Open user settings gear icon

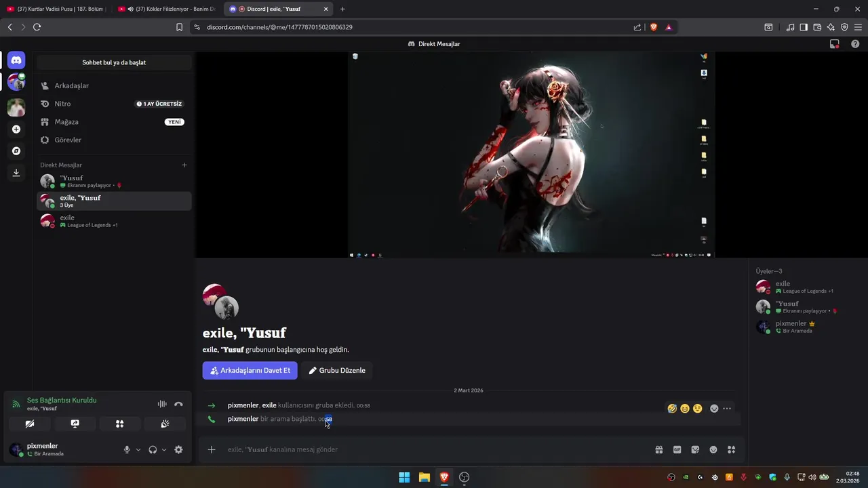[178, 449]
